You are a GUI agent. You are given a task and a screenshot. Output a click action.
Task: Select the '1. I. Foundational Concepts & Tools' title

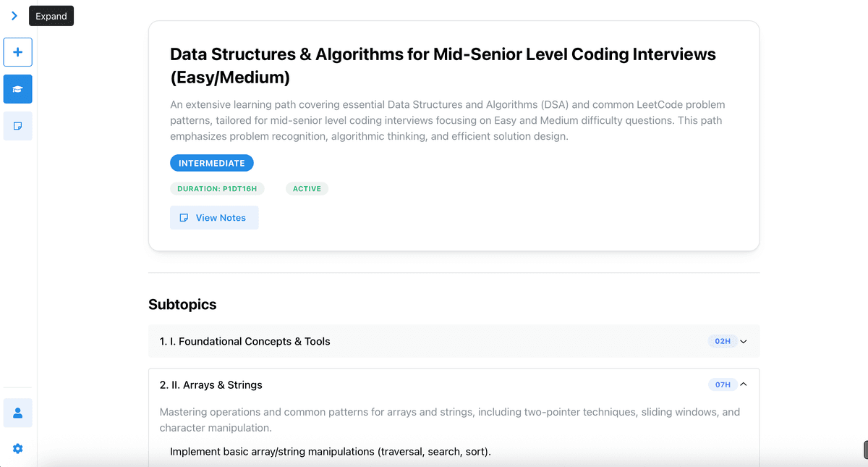pyautogui.click(x=244, y=342)
